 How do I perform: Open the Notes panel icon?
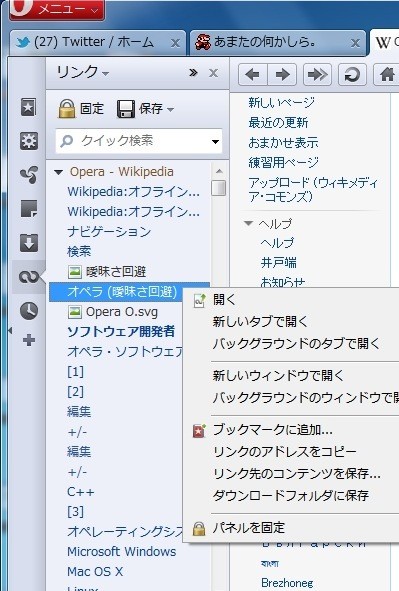tap(29, 209)
